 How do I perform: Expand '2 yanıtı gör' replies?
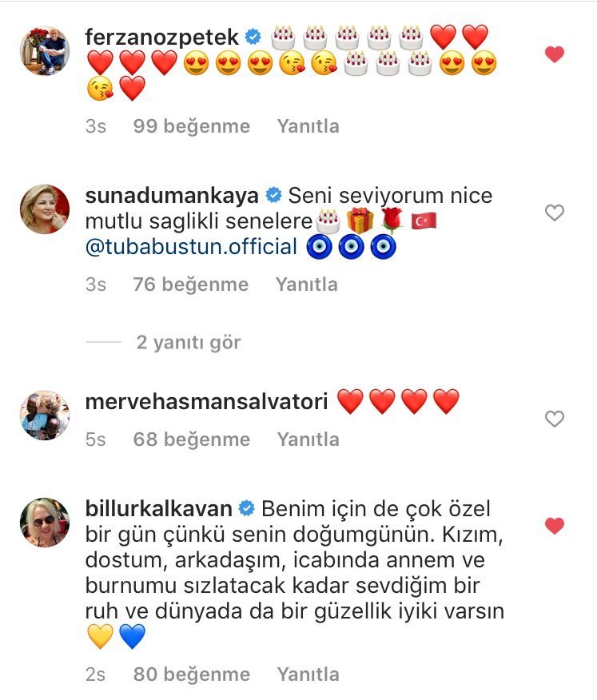[189, 343]
